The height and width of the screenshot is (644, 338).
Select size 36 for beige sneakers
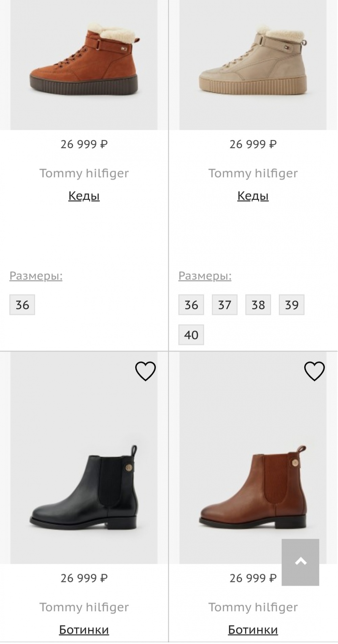(191, 305)
